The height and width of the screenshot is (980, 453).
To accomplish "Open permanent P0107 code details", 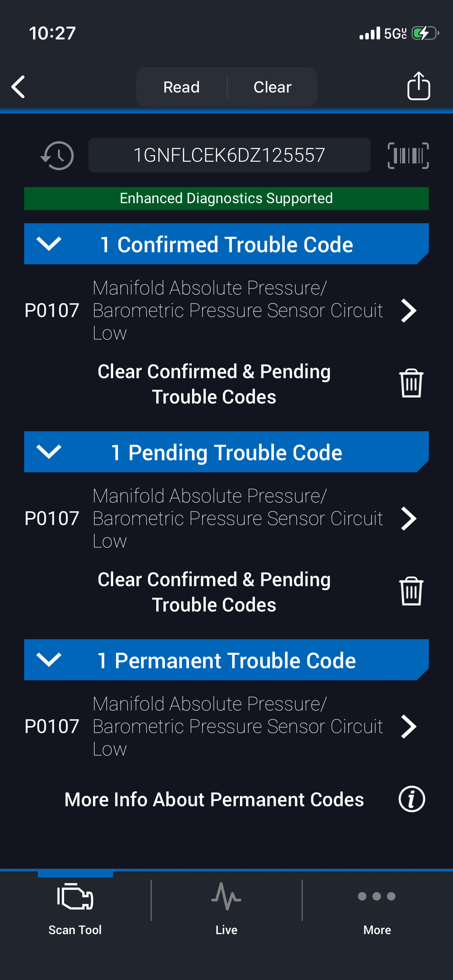I will point(408,727).
